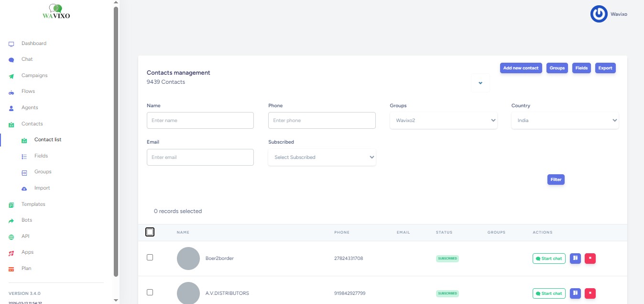Select the A.V.DISTRIBUTORS row checkbox

(x=150, y=292)
